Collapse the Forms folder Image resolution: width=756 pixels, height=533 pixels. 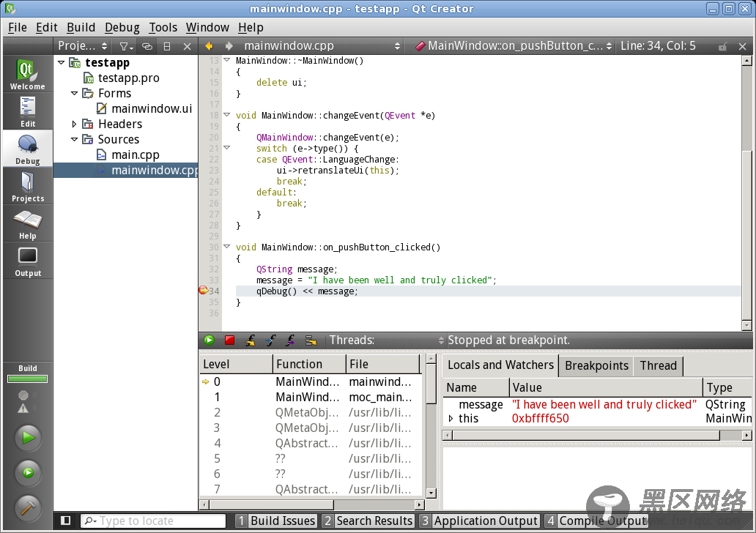click(x=74, y=93)
